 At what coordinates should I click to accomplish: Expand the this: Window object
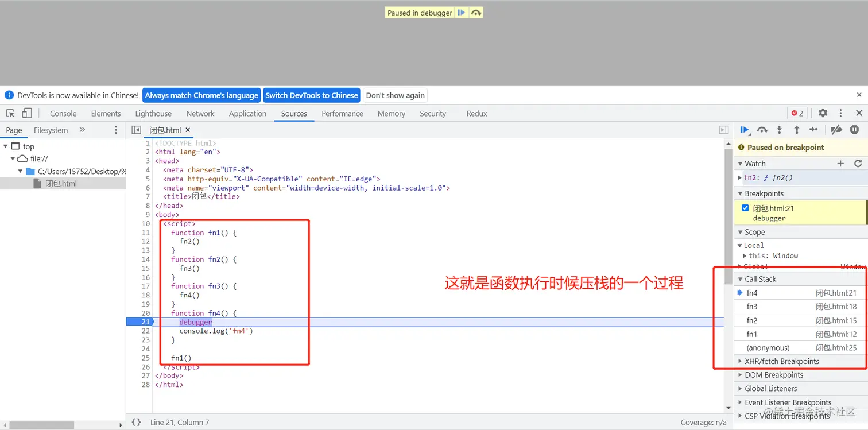tap(745, 255)
